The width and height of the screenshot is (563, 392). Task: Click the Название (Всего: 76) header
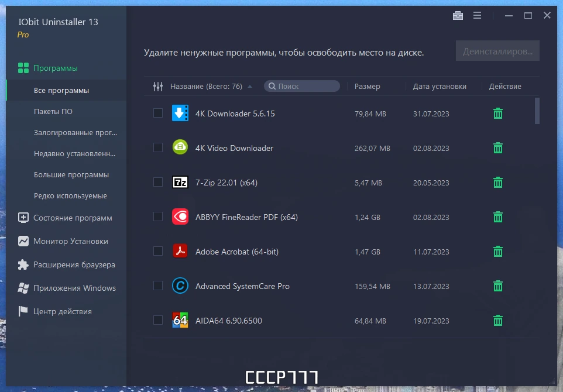pos(206,86)
